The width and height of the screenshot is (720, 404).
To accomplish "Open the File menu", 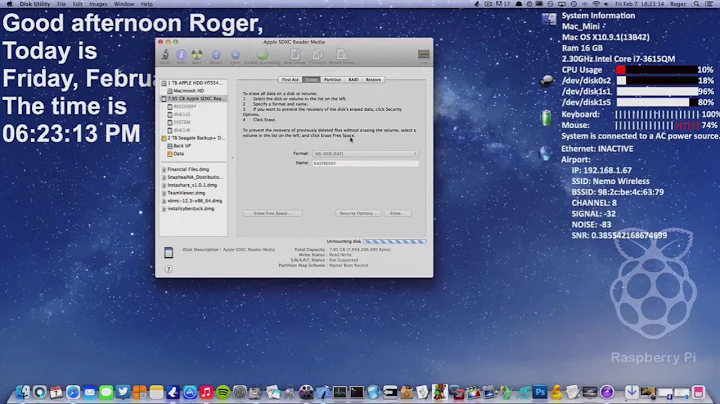I will (62, 4).
